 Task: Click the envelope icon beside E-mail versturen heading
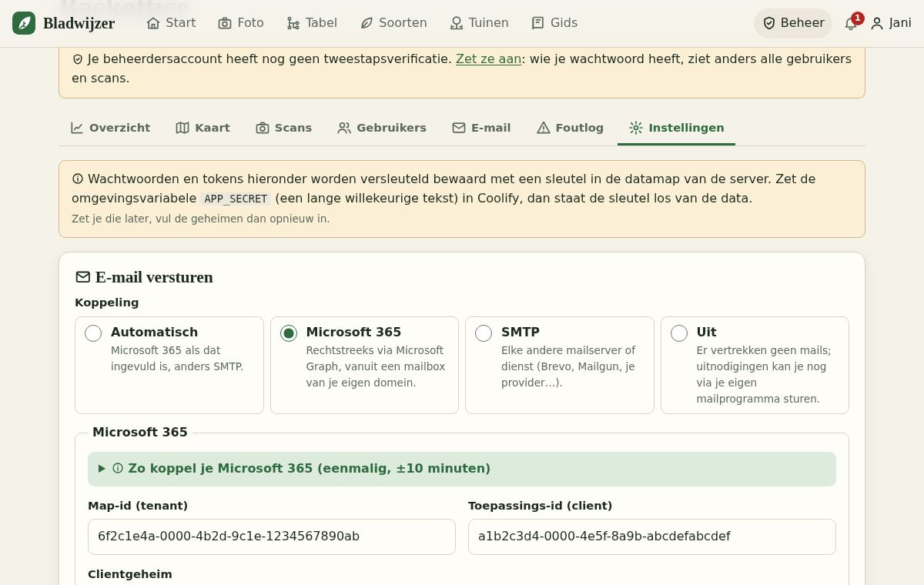pos(83,277)
